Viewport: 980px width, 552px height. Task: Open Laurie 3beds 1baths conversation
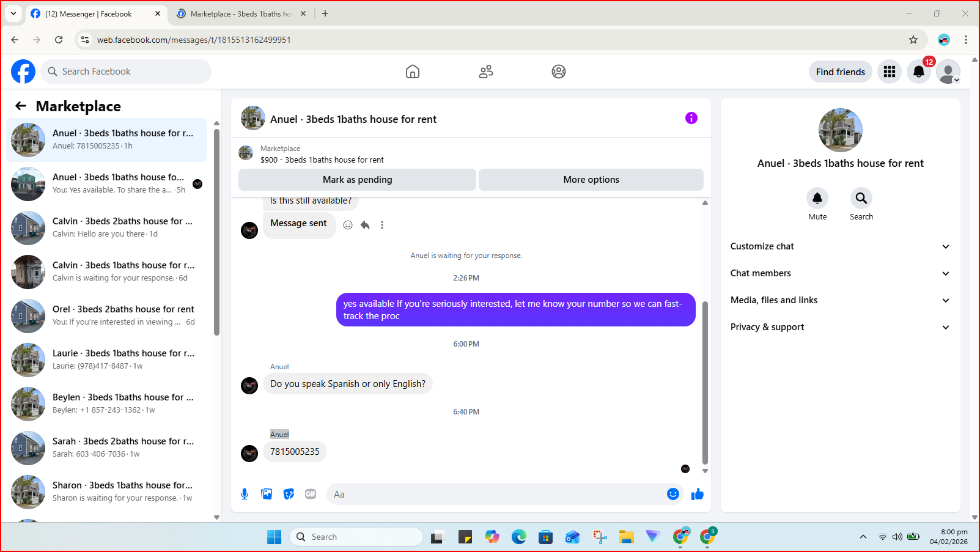pyautogui.click(x=107, y=360)
